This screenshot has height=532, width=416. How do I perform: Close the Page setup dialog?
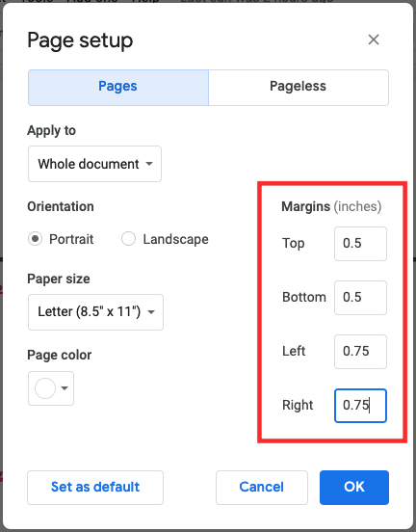point(374,40)
